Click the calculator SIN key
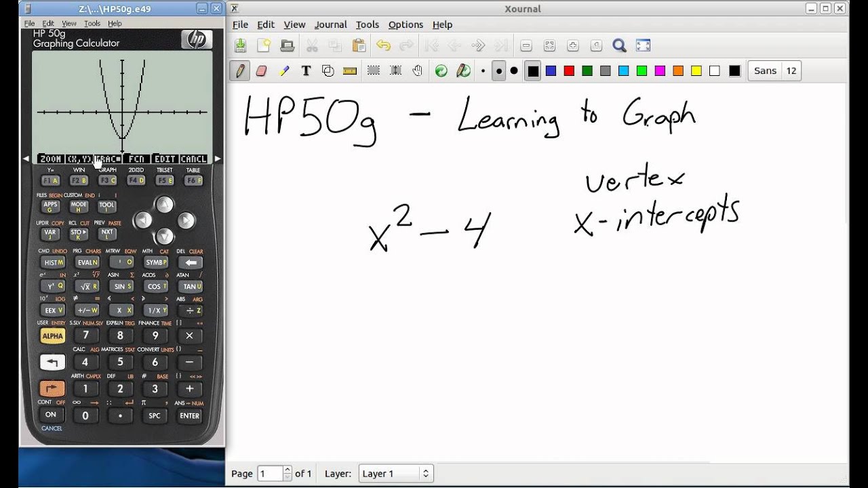 tap(121, 286)
